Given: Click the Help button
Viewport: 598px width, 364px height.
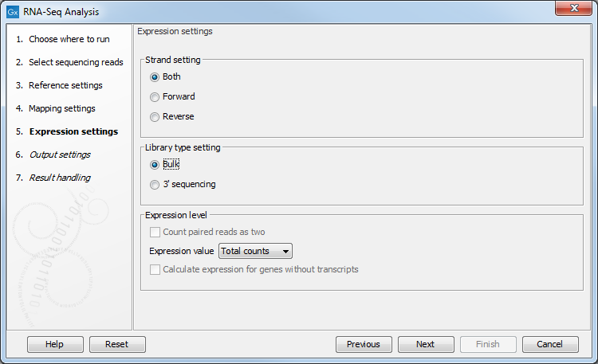Looking at the screenshot, I should (x=55, y=344).
